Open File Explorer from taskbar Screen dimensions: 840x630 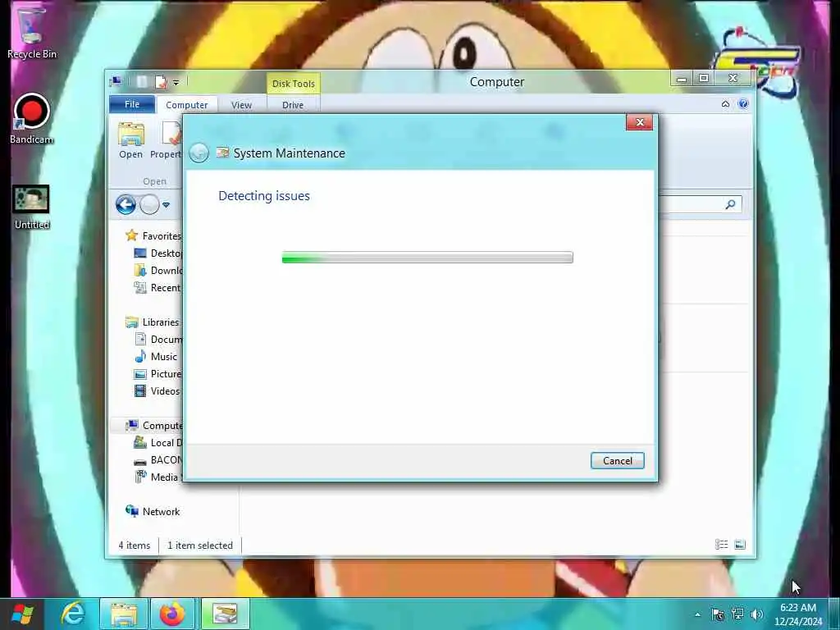pyautogui.click(x=124, y=614)
